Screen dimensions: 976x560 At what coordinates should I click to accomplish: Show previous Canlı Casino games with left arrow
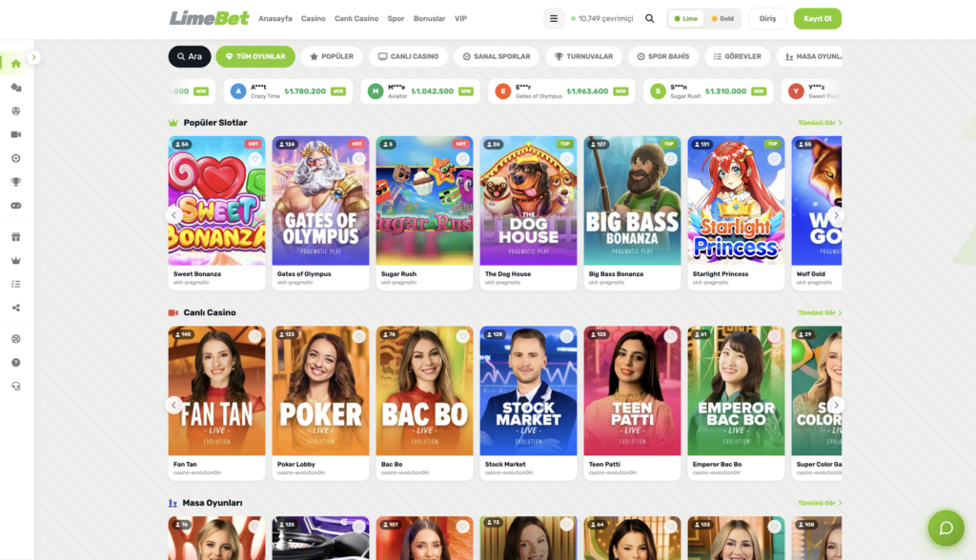(173, 405)
